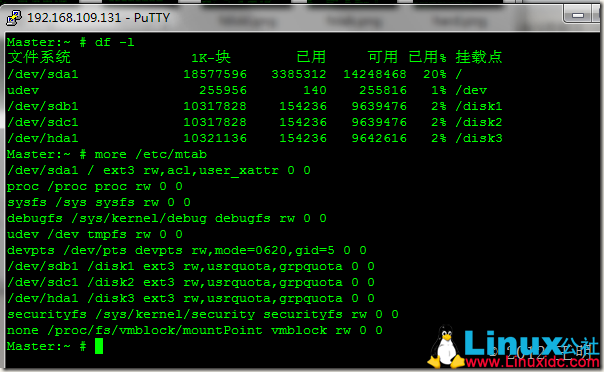Click the value '255956'
This screenshot has height=372, width=604.
coord(223,90)
